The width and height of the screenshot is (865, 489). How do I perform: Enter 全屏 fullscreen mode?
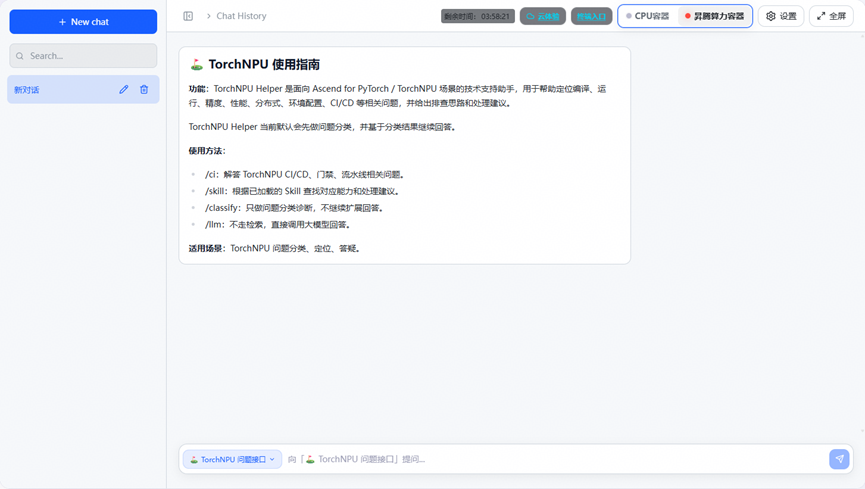[831, 16]
